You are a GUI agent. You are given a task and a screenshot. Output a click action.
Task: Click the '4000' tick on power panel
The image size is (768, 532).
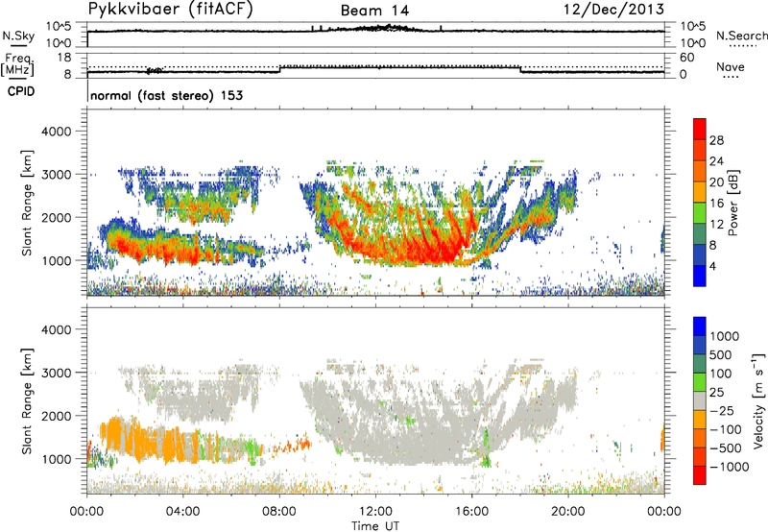[x=56, y=132]
